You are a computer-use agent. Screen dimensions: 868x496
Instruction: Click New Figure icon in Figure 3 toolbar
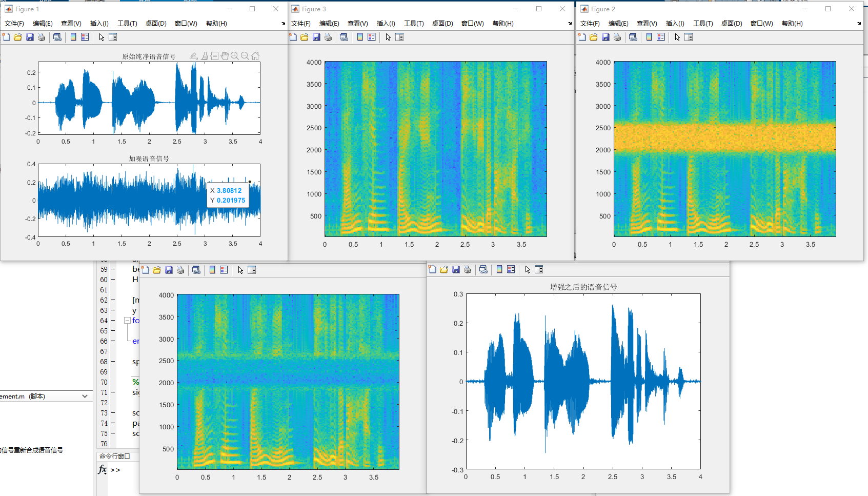point(293,37)
